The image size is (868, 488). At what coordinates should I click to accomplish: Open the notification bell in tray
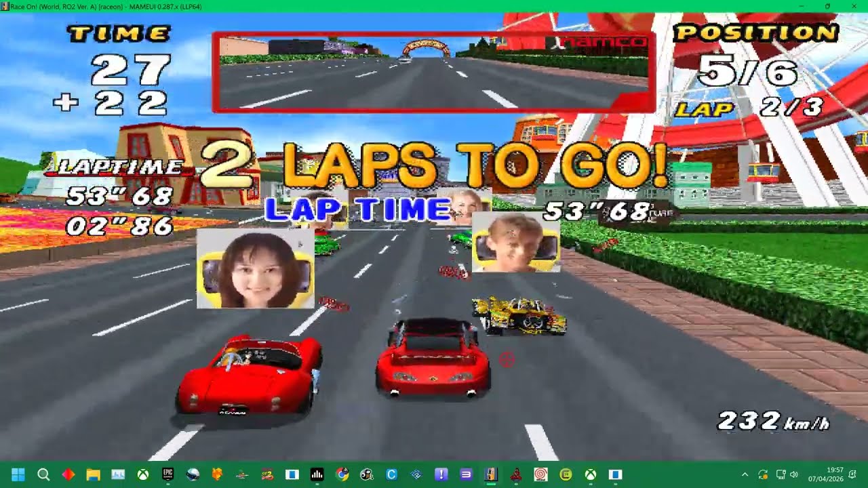[853, 474]
